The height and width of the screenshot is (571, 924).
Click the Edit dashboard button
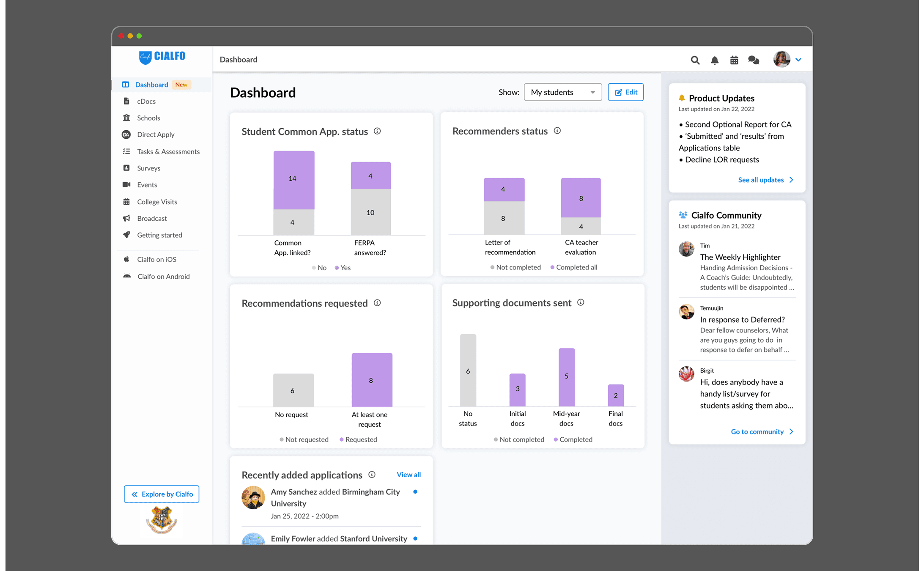tap(625, 92)
